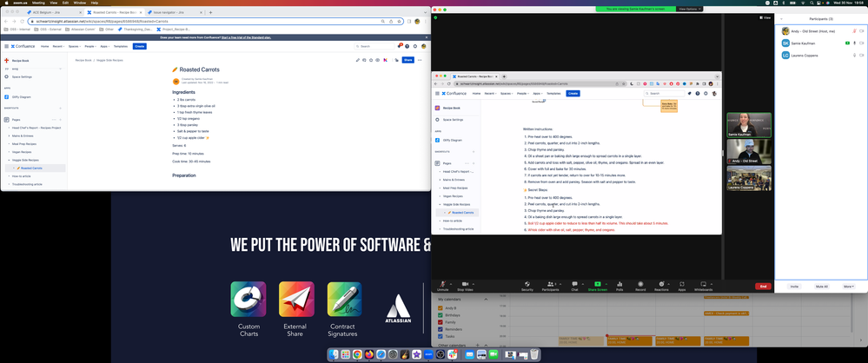This screenshot has width=868, height=363.
Task: Collapse Veggie Side Recipes tree in front window
Action: [x=9, y=160]
